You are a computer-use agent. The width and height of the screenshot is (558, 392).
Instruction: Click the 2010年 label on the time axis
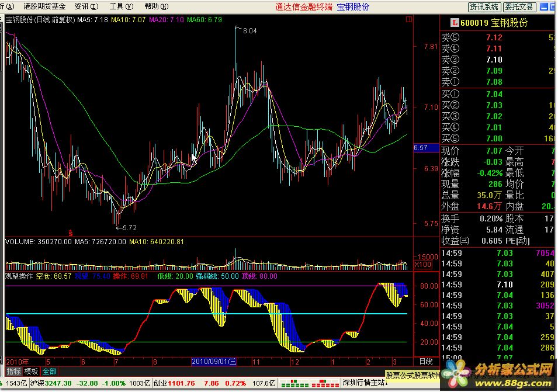[18, 362]
